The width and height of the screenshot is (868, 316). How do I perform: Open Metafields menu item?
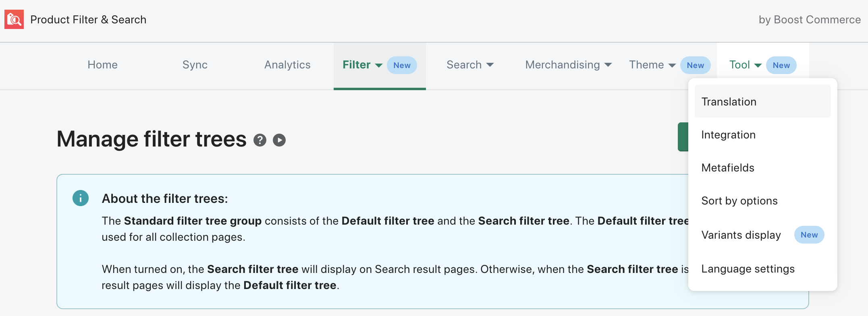coord(728,168)
